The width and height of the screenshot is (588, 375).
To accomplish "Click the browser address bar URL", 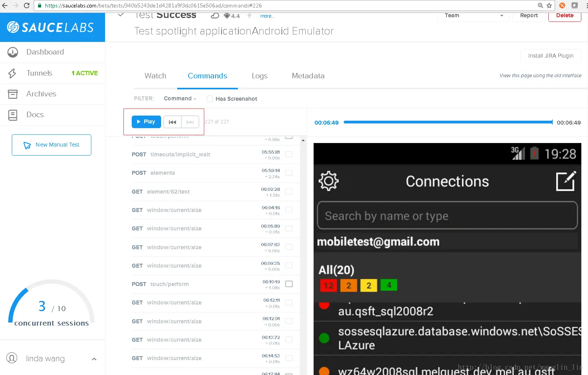I will (x=153, y=5).
